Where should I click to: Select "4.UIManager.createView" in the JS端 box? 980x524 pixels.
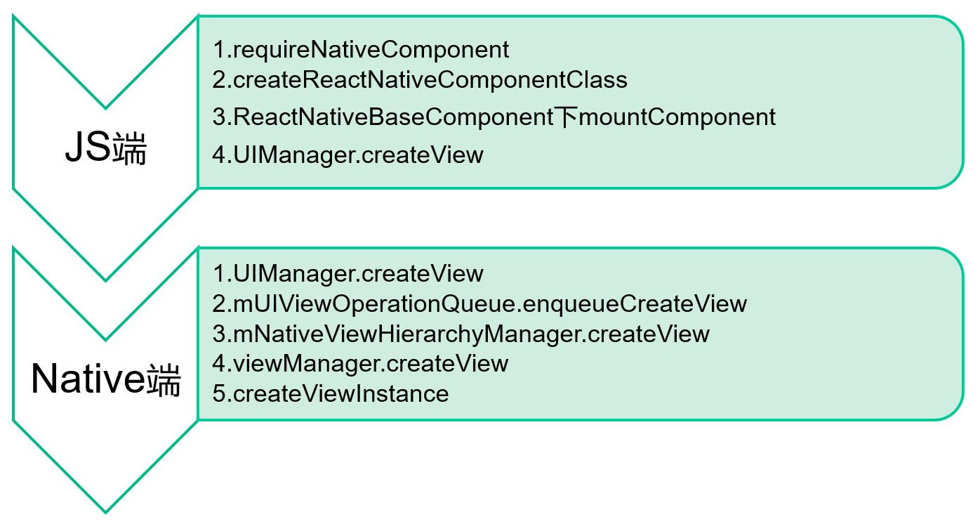(348, 155)
